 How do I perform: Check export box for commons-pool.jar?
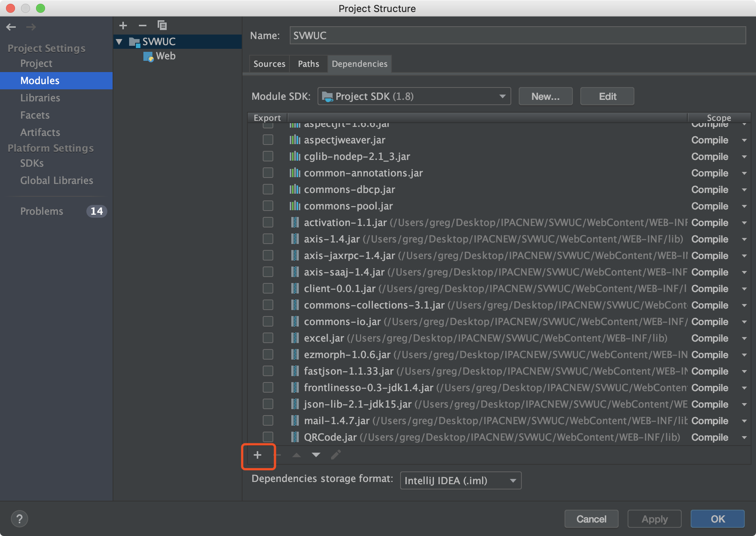268,206
